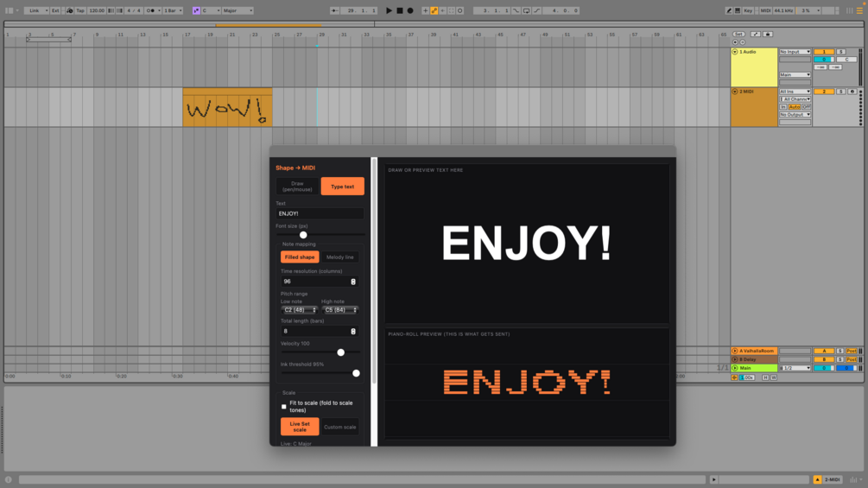
Task: Switch to Draw (pen/mouse) tab
Action: pyautogui.click(x=297, y=187)
